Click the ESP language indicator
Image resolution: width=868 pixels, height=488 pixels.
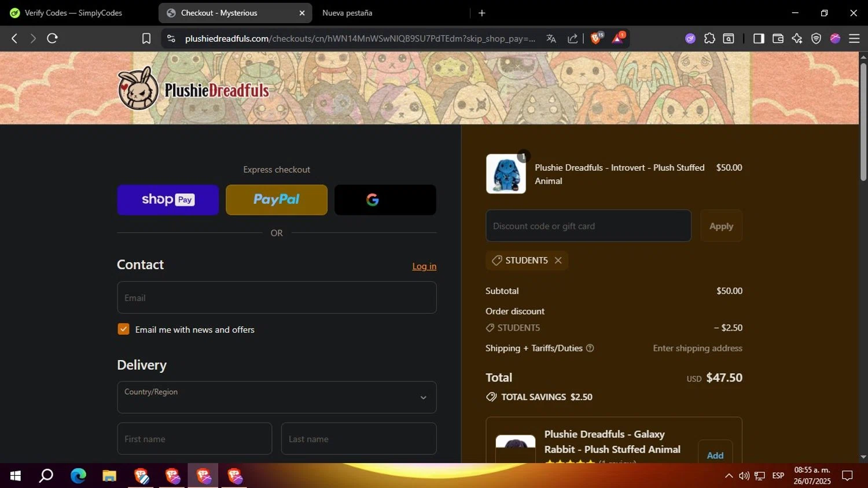[x=778, y=476]
